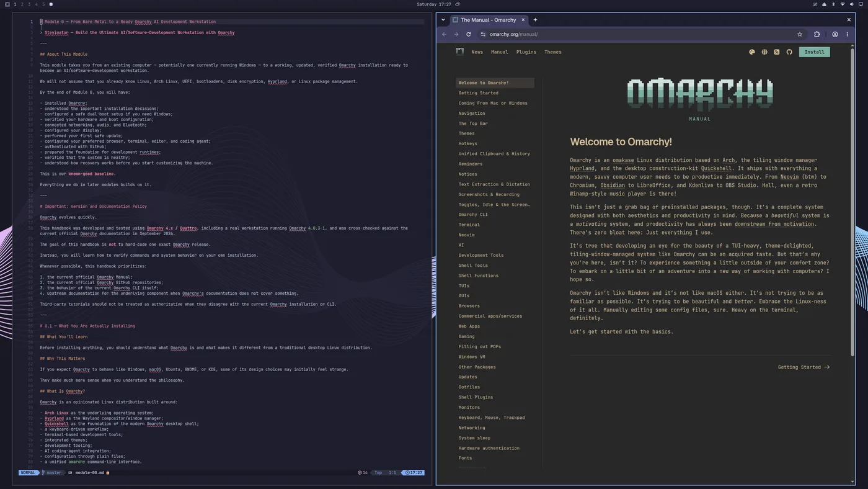Open 'Screenshots & Recording' sidebar entry
868x489 pixels.
(489, 194)
